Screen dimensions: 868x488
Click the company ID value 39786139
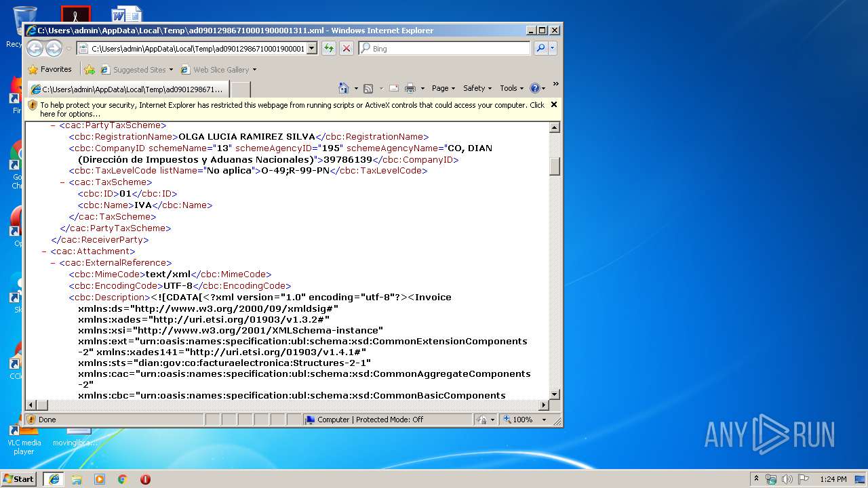[x=348, y=159]
